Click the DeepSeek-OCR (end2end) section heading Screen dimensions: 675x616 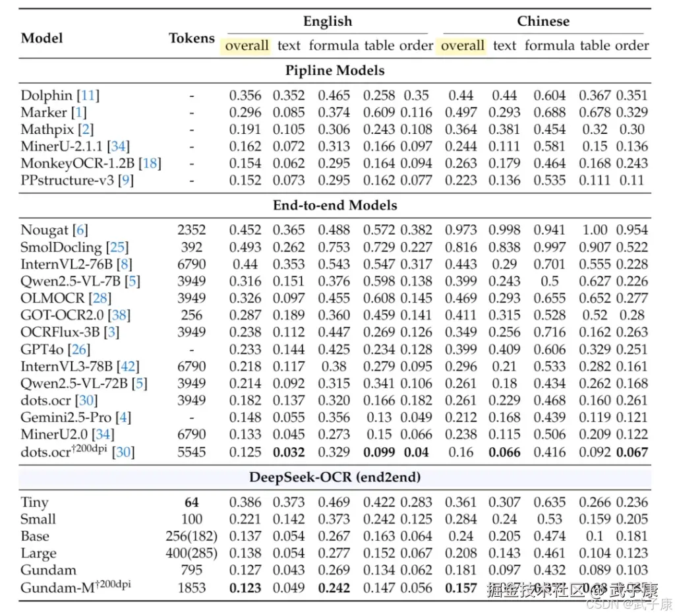(x=335, y=477)
